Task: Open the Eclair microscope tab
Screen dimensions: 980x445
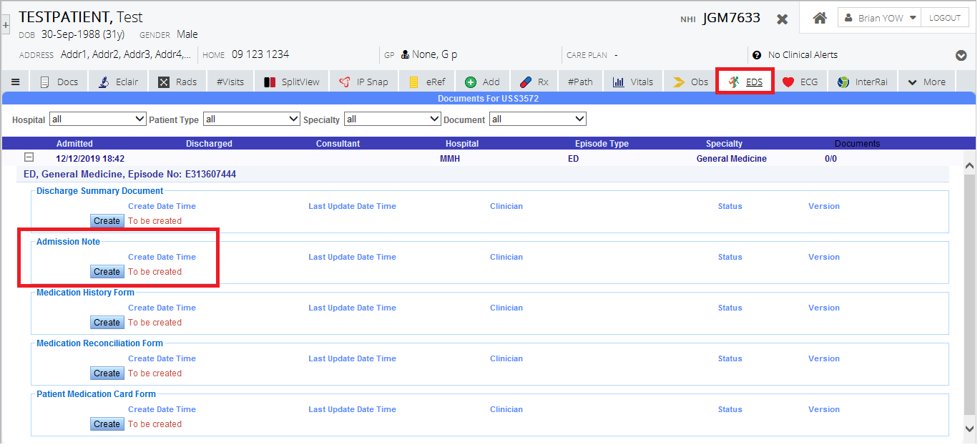Action: coord(119,82)
